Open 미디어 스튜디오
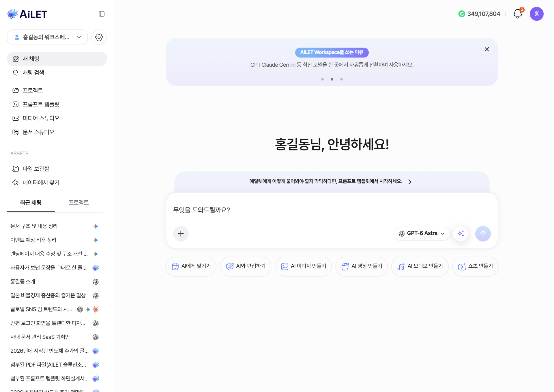This screenshot has height=392, width=554. [57, 118]
